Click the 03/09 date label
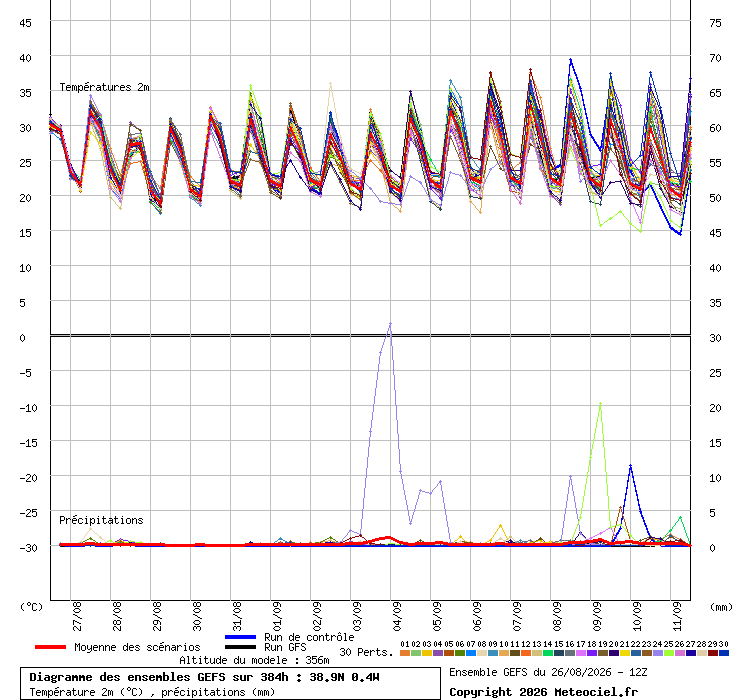 tap(357, 616)
